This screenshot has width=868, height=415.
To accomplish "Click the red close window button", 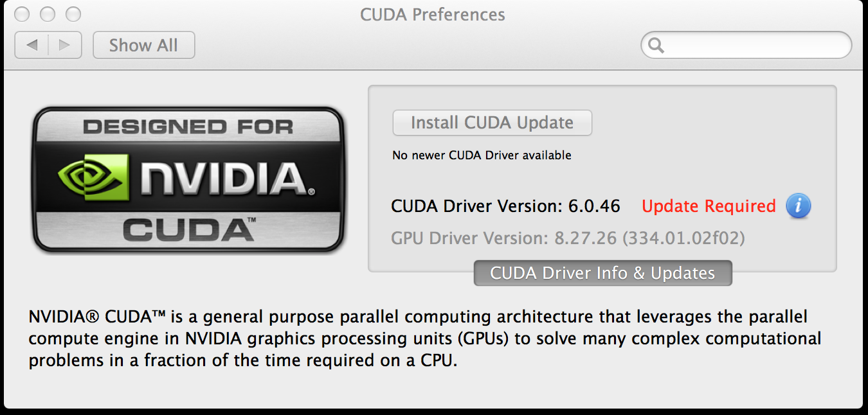I will [20, 13].
